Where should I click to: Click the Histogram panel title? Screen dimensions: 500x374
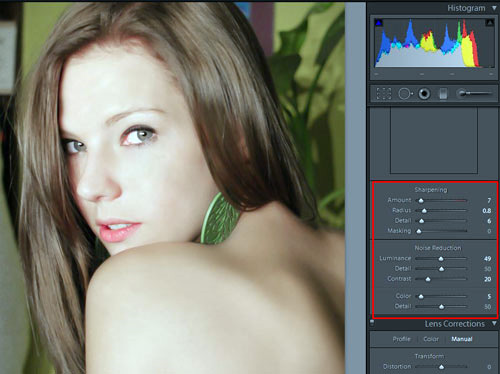coord(466,8)
